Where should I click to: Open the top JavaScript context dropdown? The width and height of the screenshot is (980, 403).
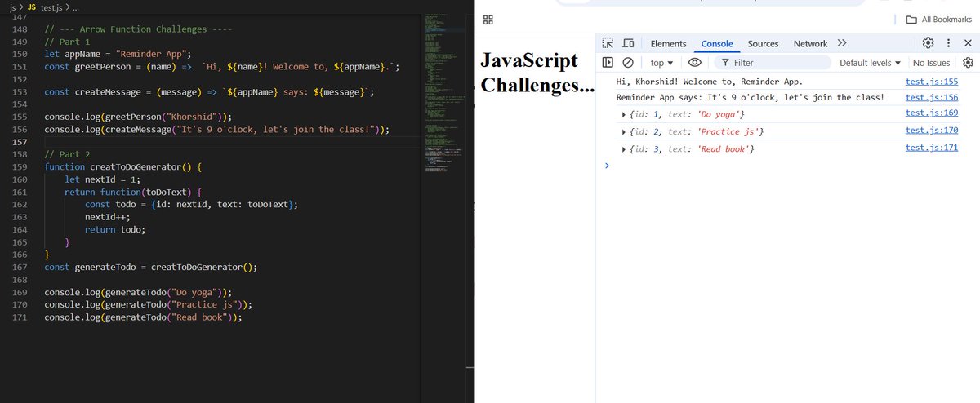[661, 63]
